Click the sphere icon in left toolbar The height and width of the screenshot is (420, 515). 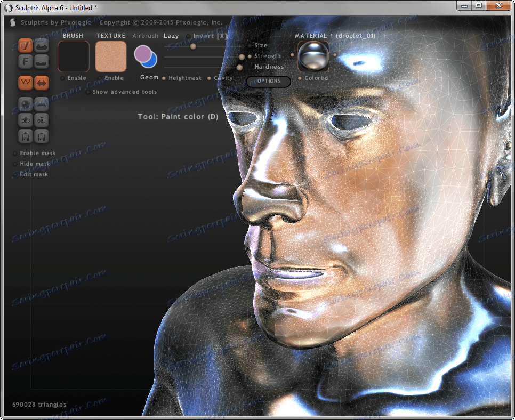coord(26,104)
